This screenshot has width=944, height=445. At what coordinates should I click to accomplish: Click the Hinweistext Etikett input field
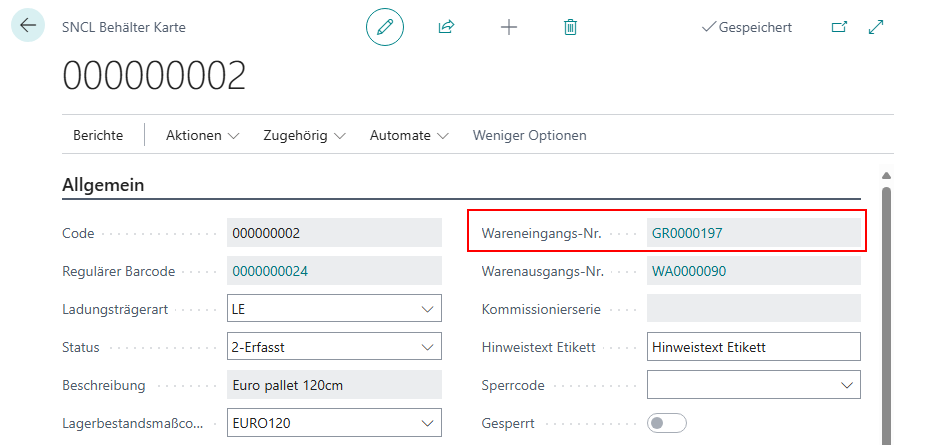pyautogui.click(x=753, y=347)
